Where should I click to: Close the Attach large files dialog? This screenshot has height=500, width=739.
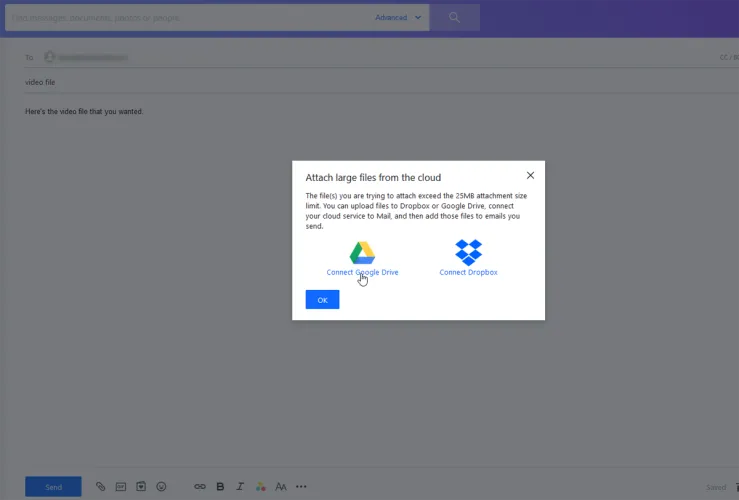529,177
